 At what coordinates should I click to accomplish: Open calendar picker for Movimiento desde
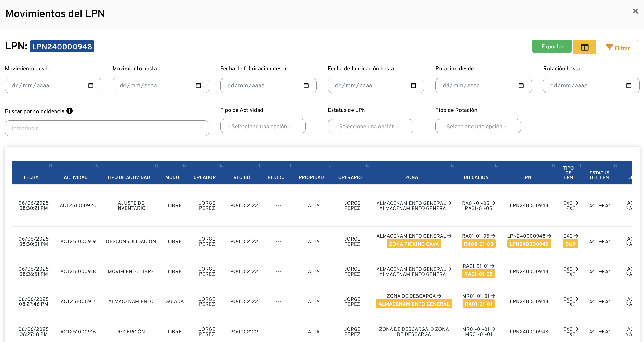tap(91, 85)
